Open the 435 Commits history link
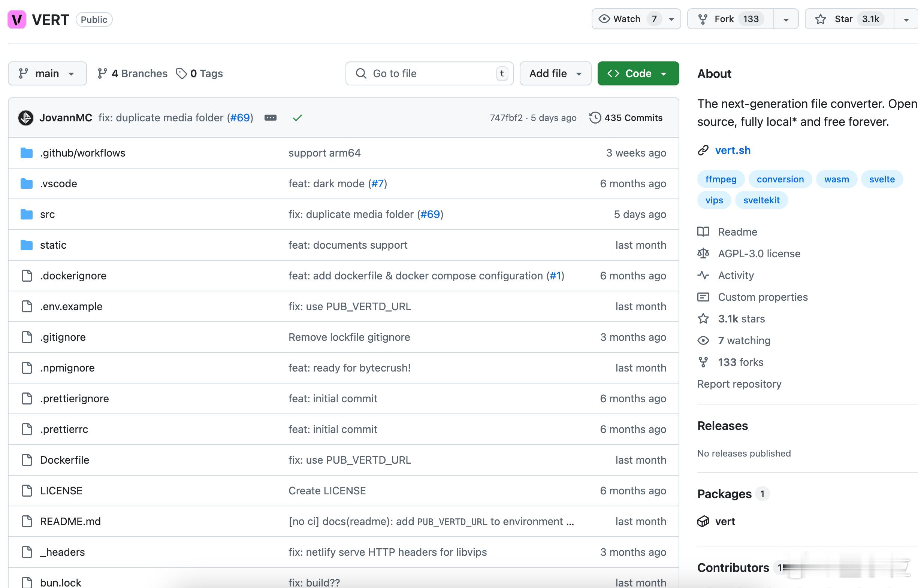The height and width of the screenshot is (588, 918). click(626, 118)
